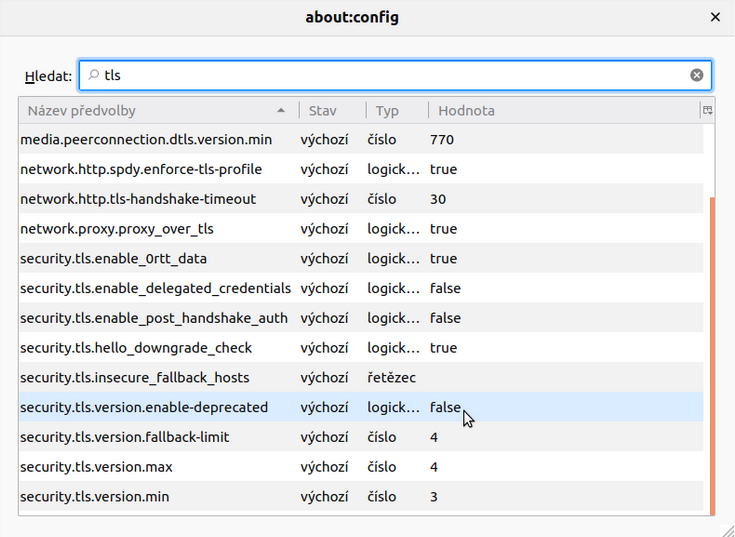Select the network.proxy.proxy_over_tls preference
735x537 pixels.
[x=117, y=229]
